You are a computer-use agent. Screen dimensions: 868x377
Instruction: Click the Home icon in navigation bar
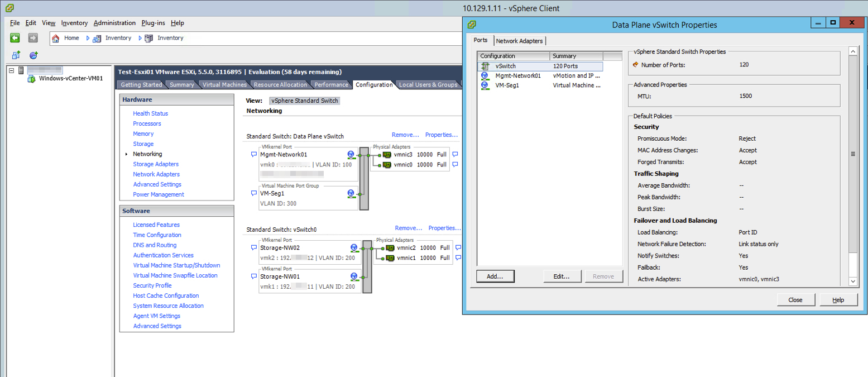[x=56, y=38]
